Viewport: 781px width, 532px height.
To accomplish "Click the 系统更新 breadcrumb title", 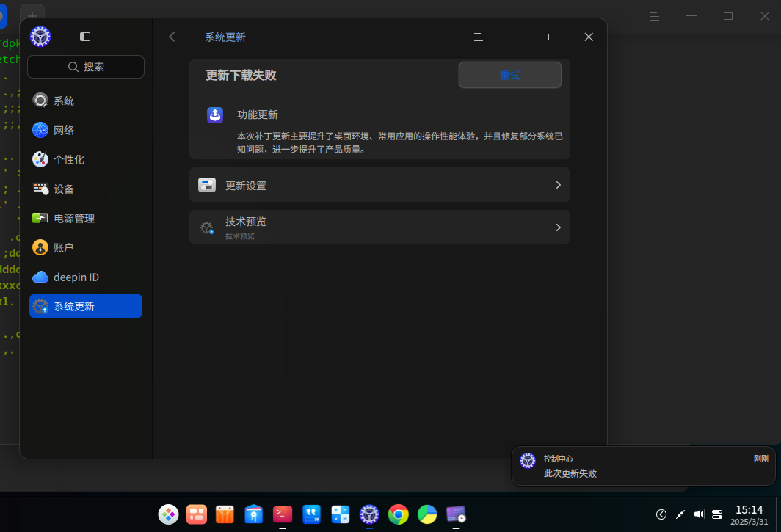I will (x=225, y=37).
